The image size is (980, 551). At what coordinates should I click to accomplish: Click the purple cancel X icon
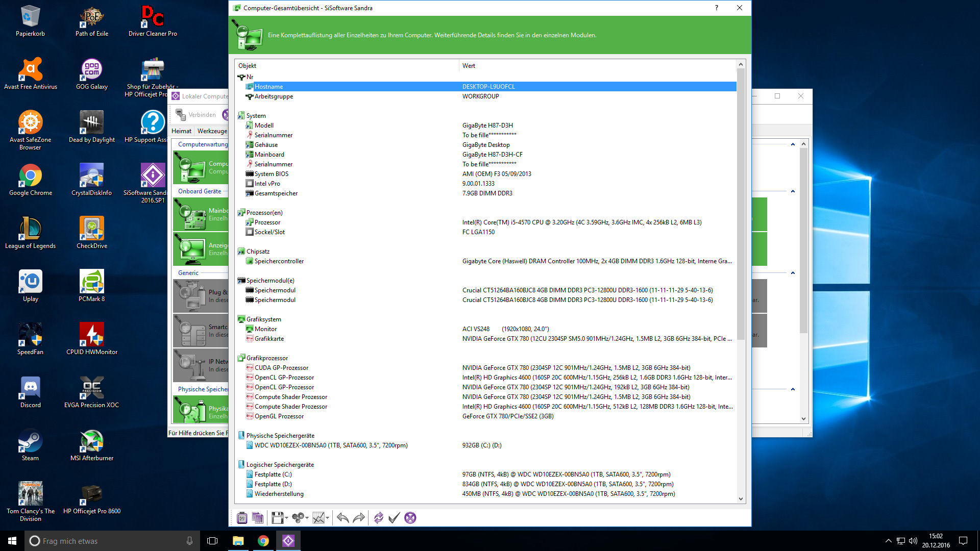point(410,518)
